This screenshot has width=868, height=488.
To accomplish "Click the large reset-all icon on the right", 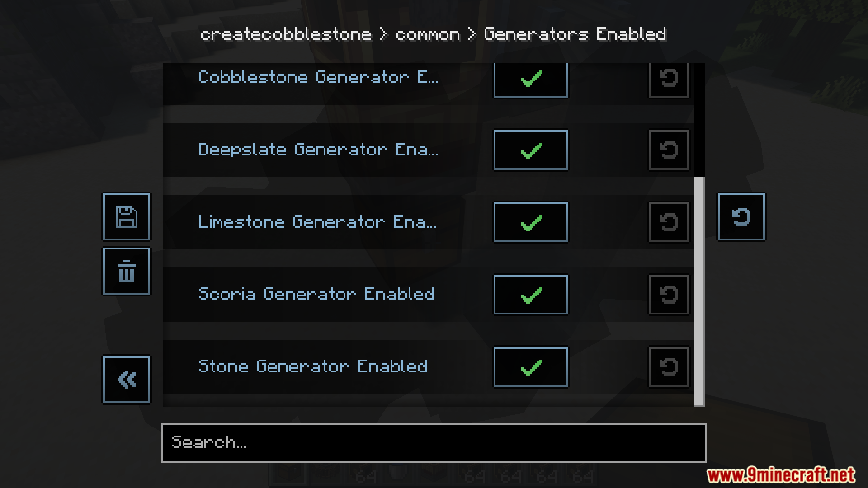I will (741, 217).
